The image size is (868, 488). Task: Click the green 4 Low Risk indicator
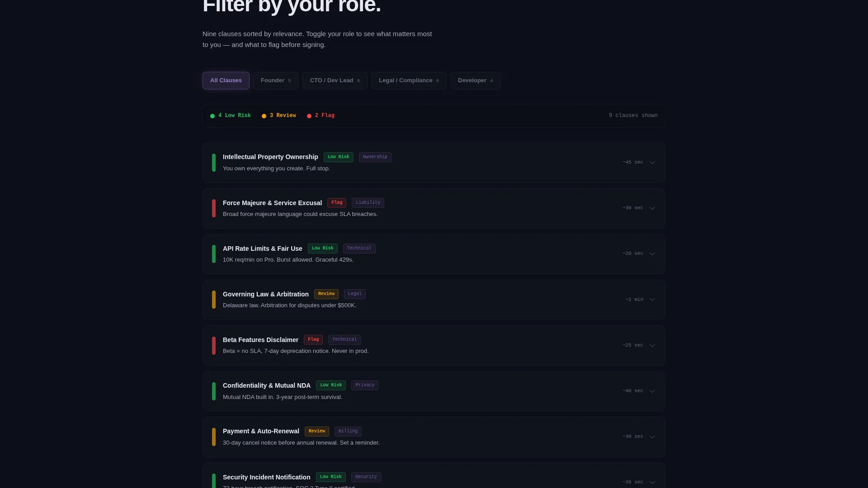[231, 116]
